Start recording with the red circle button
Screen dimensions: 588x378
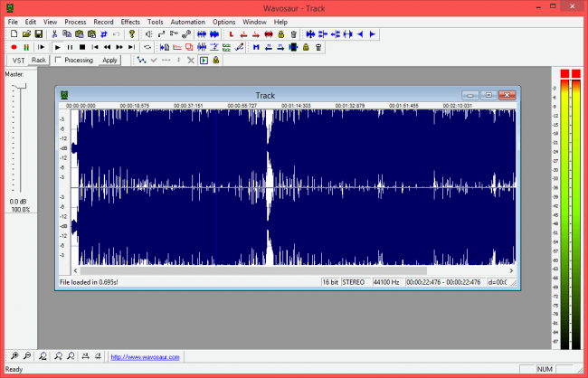14,47
